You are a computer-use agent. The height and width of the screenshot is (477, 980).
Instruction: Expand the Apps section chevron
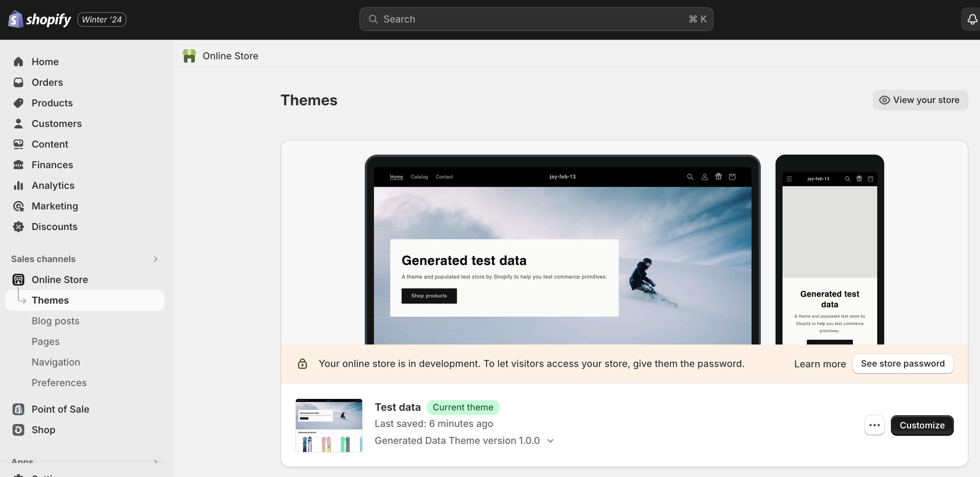tap(155, 462)
